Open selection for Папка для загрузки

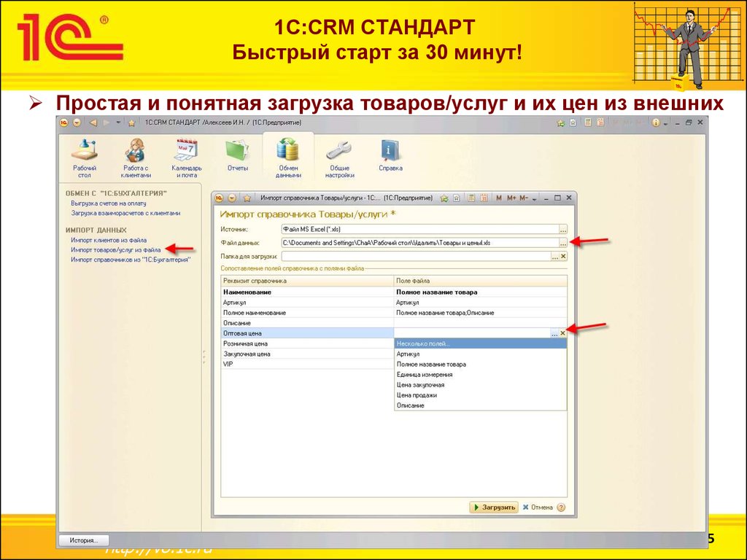point(554,257)
